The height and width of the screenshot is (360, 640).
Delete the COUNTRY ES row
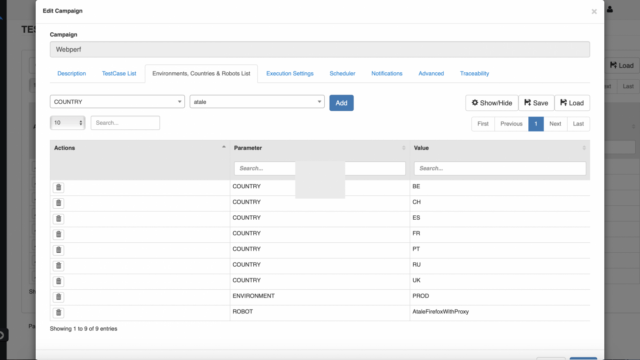tap(58, 219)
